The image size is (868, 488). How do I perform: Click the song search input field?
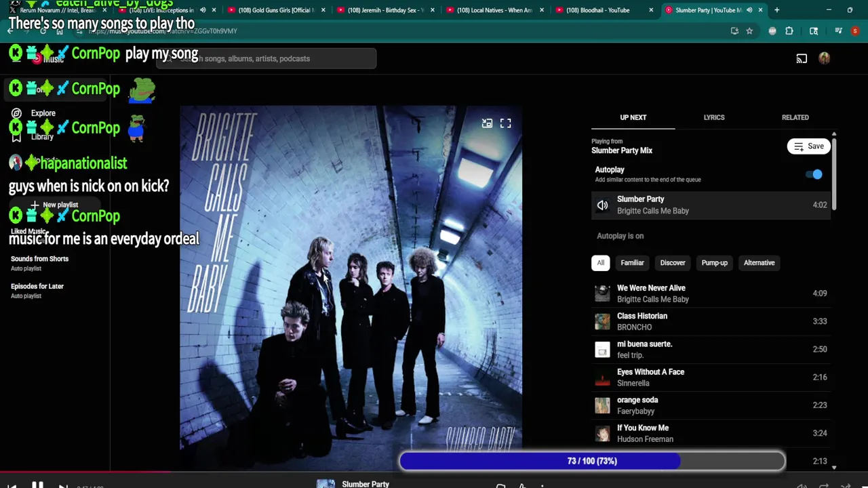(266, 59)
